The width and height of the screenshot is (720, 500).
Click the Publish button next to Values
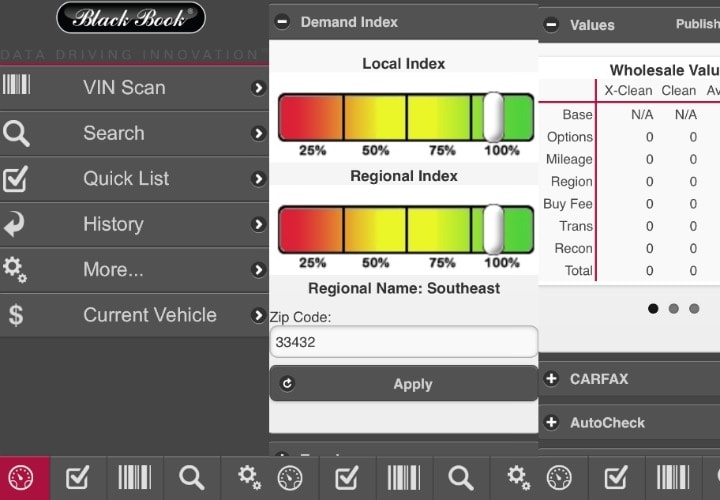tap(696, 24)
